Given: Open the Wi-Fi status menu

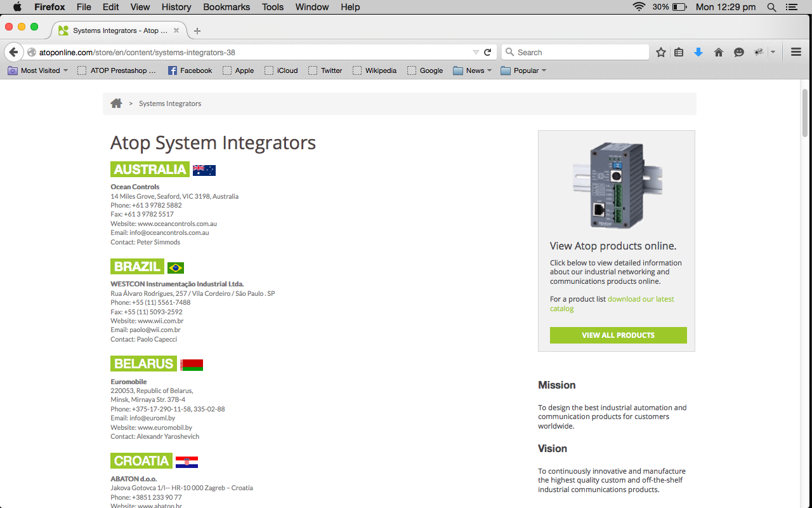Looking at the screenshot, I should pos(638,7).
